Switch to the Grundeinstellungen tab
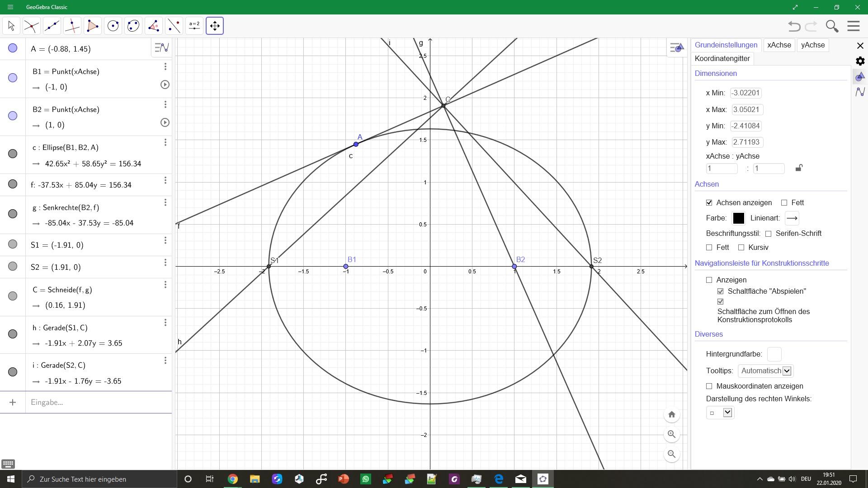 point(726,45)
